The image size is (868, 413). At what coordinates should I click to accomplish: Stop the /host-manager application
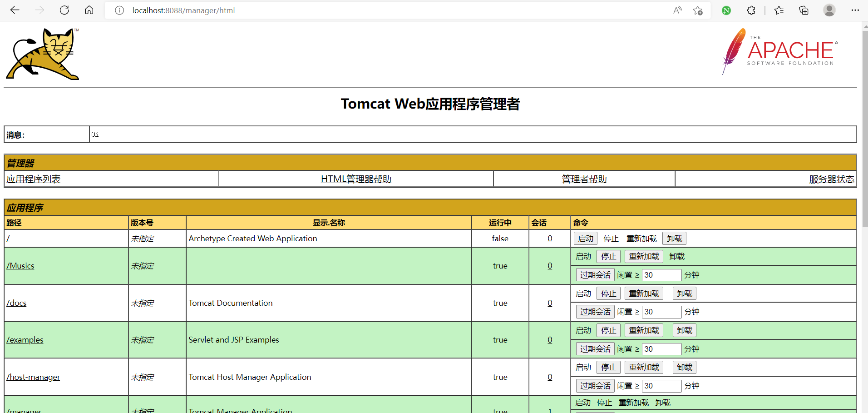[608, 367]
